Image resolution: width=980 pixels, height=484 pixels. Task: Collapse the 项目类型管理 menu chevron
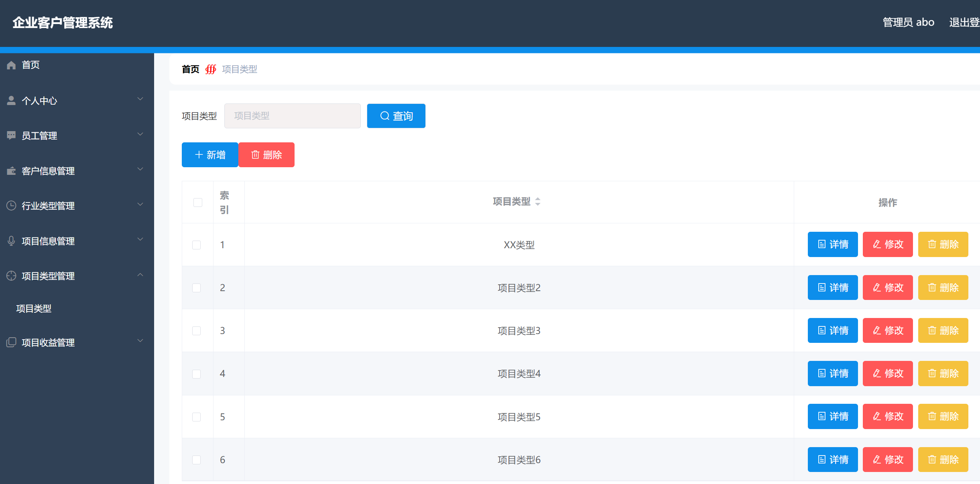tap(140, 275)
